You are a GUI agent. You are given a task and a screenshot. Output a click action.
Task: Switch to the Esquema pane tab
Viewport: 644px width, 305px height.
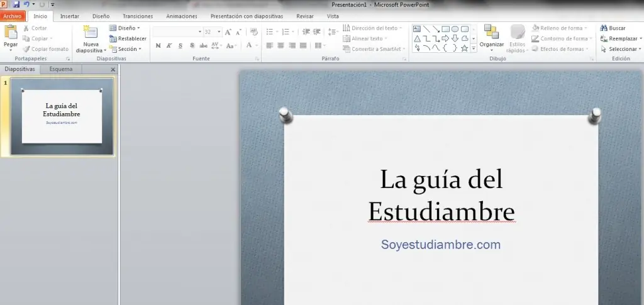(x=61, y=69)
